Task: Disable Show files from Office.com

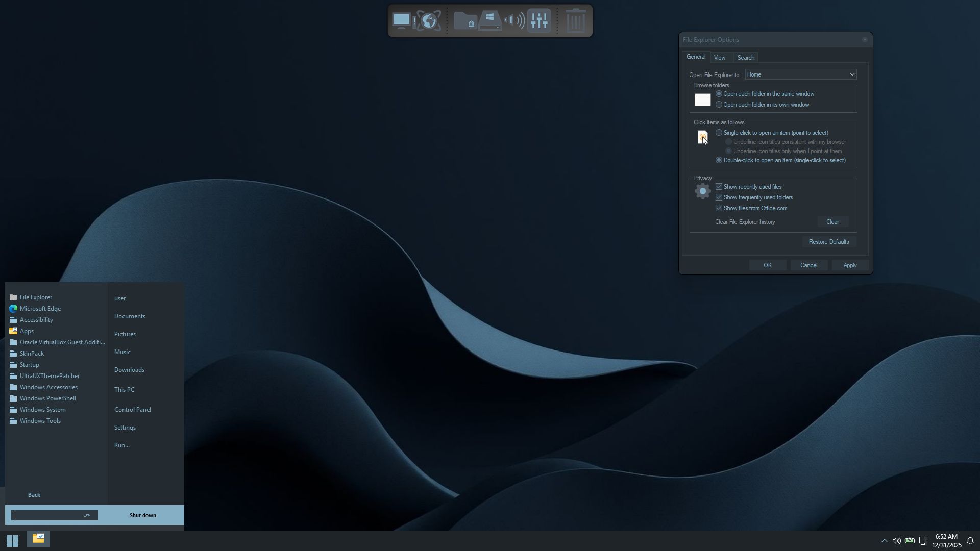Action: coord(719,208)
